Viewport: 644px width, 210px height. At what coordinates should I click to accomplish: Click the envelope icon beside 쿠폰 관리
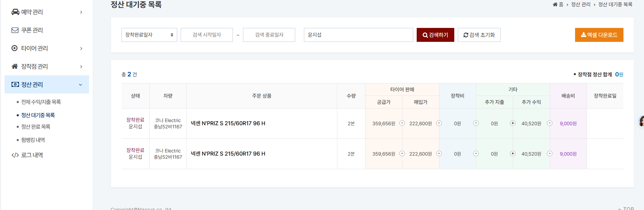15,30
